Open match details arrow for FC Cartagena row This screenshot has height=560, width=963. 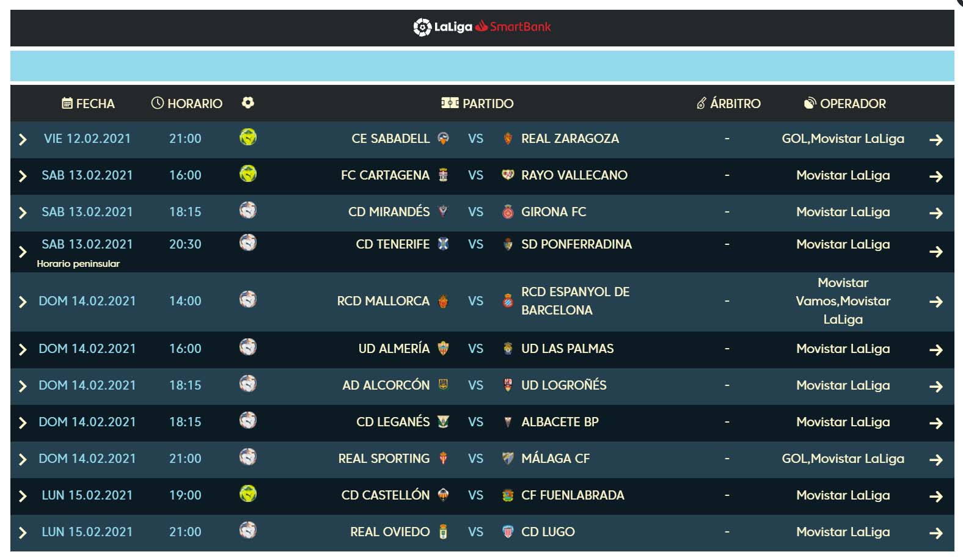click(x=936, y=176)
